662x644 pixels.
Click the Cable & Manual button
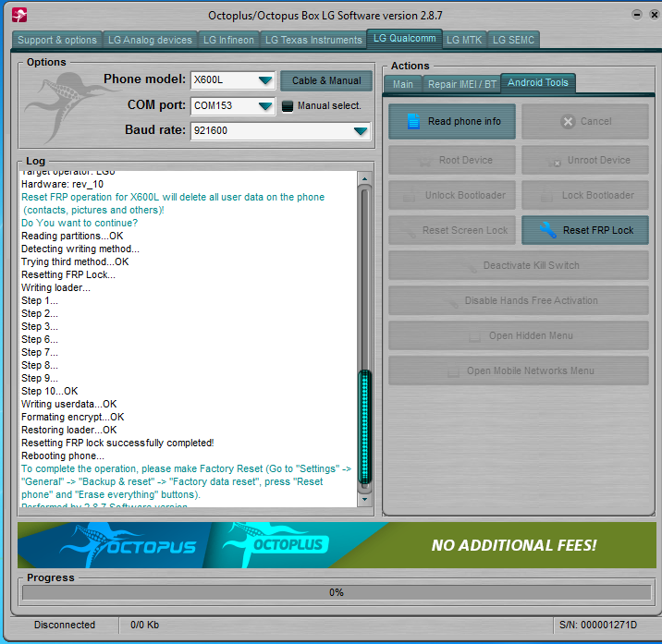326,80
